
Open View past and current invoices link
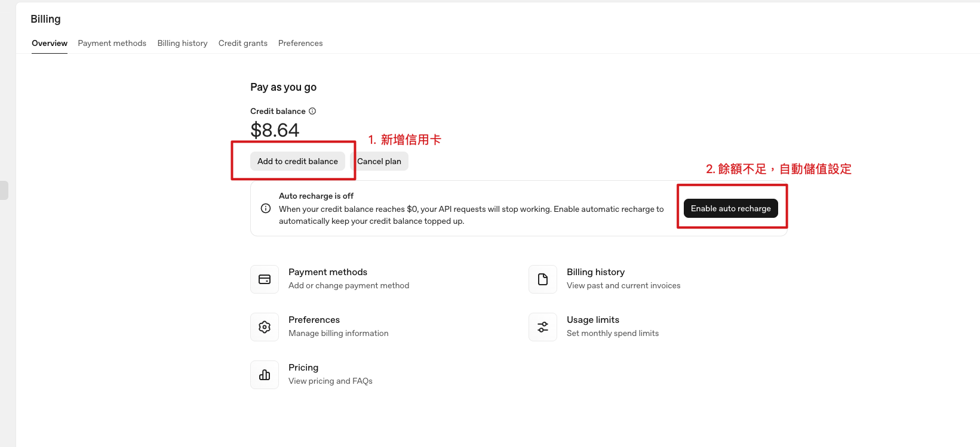pyautogui.click(x=623, y=286)
